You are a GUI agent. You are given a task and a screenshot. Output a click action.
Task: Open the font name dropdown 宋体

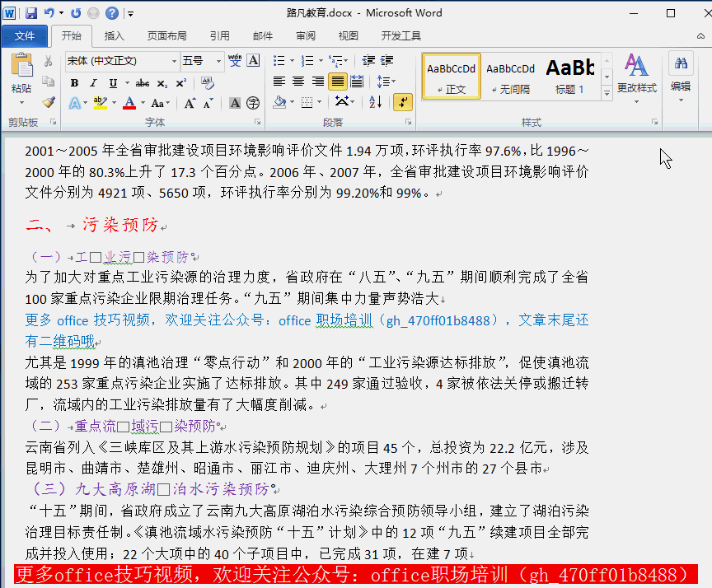pos(174,61)
